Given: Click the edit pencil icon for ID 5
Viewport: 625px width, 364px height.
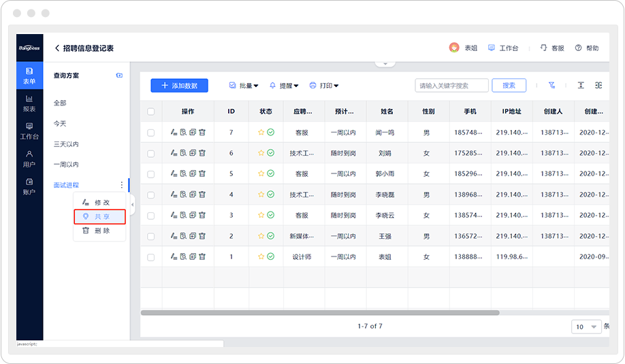Looking at the screenshot, I should pos(174,174).
